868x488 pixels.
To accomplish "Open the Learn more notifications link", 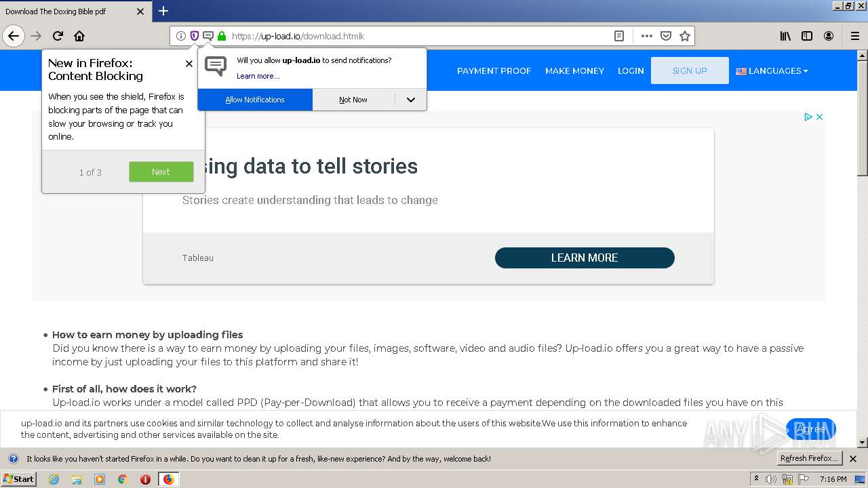I will tap(258, 76).
